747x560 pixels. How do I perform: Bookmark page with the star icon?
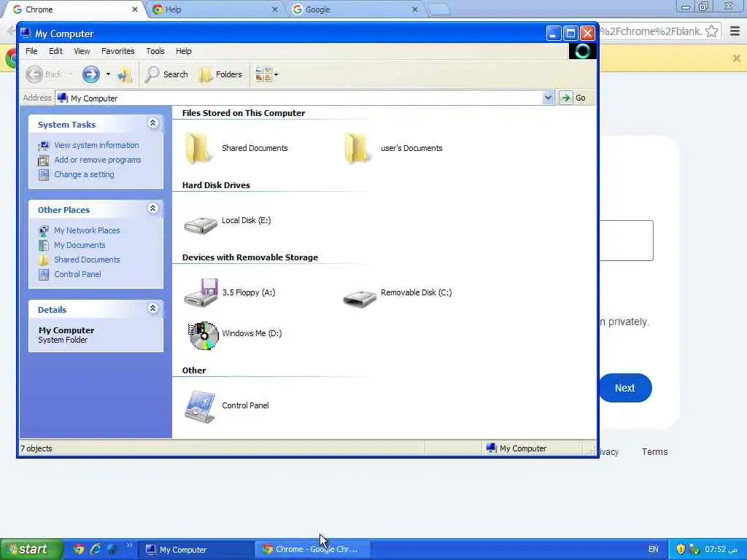pos(712,31)
